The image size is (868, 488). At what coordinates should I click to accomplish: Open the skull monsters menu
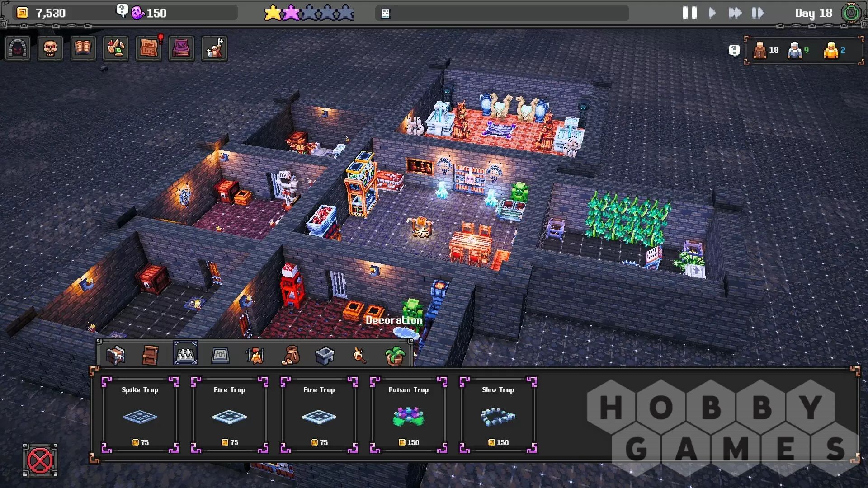50,48
